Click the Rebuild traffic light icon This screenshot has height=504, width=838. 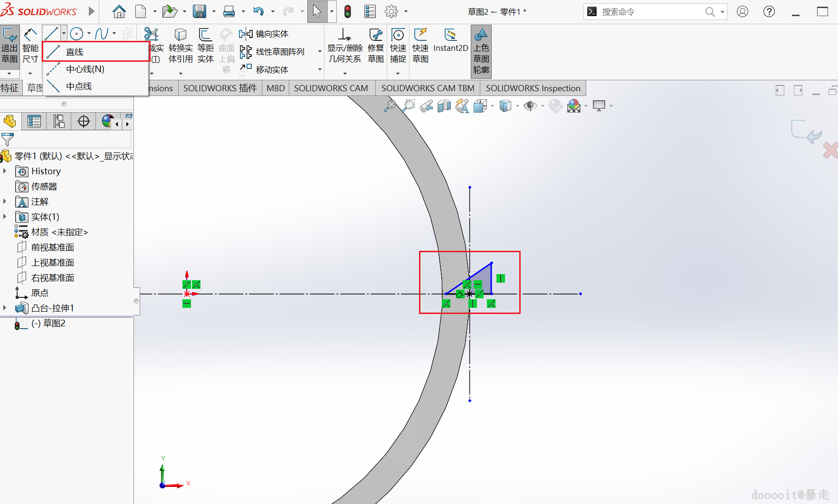coord(348,11)
